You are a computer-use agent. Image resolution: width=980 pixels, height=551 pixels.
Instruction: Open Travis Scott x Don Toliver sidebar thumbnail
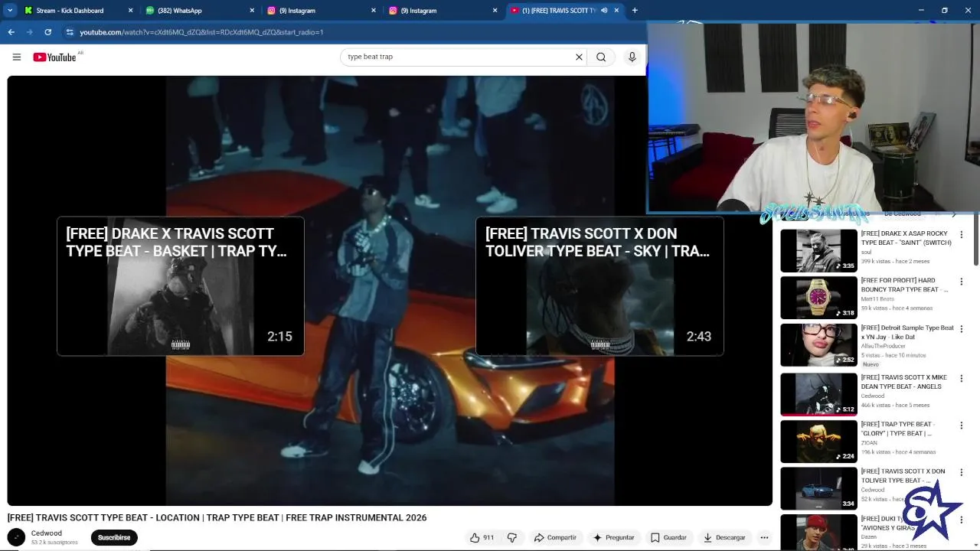click(x=818, y=488)
